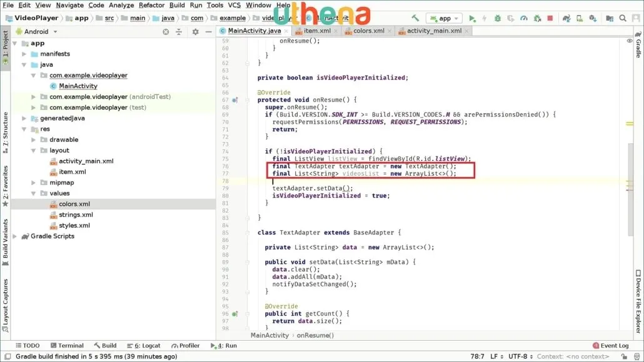Open the Analyze menu
This screenshot has width=644, height=362.
coord(121,6)
